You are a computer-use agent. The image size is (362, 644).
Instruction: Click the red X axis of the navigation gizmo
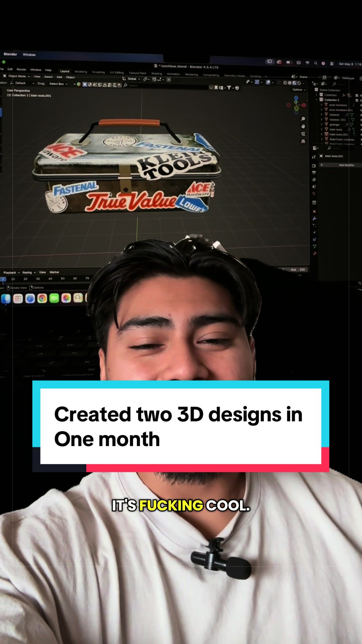[304, 105]
